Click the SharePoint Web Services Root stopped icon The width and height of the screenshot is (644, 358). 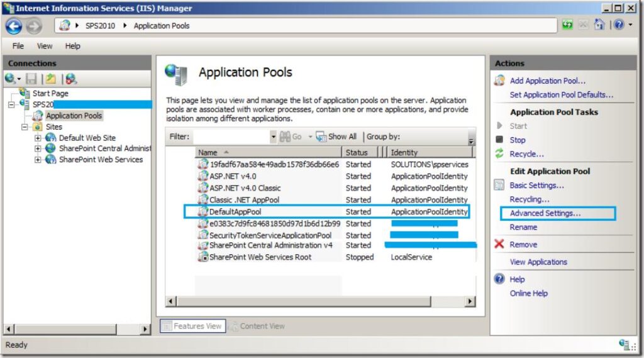click(203, 257)
